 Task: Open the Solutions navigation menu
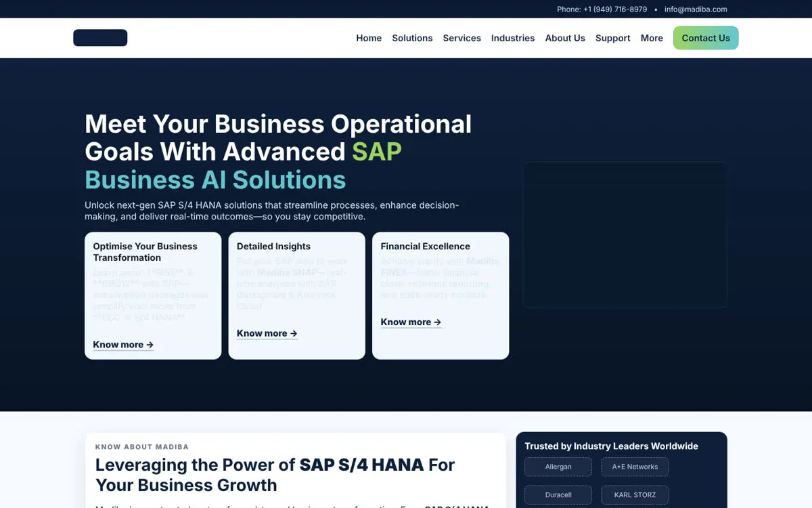[x=412, y=38]
